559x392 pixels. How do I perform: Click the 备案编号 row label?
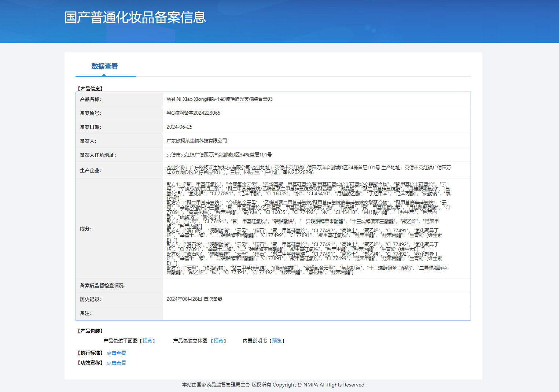pyautogui.click(x=91, y=113)
